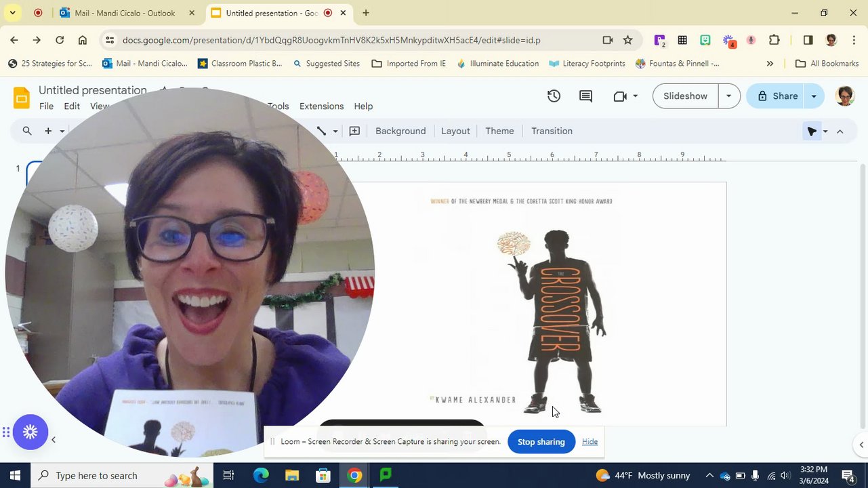Insert a comment using the toolbar icon

click(354, 131)
